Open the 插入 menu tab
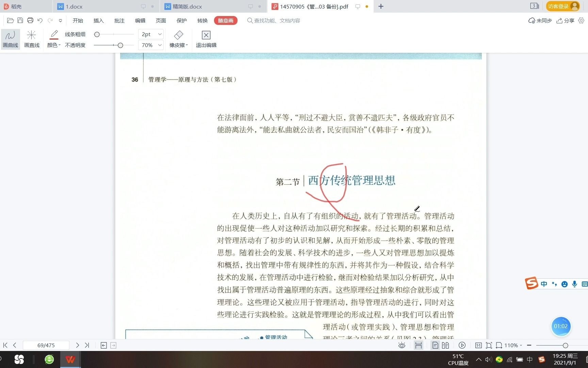 pyautogui.click(x=99, y=21)
